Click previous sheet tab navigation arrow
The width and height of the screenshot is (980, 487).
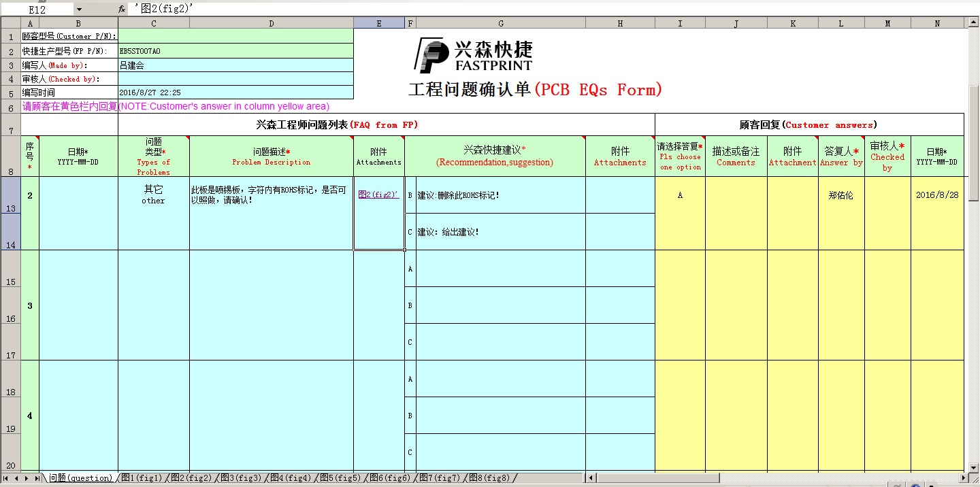pyautogui.click(x=17, y=478)
